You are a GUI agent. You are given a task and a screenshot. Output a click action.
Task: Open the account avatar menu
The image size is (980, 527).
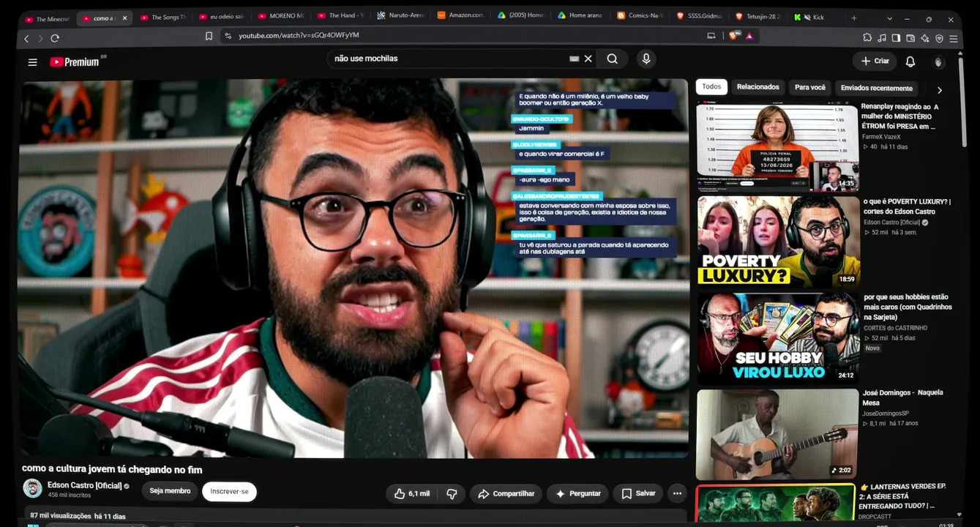(939, 62)
